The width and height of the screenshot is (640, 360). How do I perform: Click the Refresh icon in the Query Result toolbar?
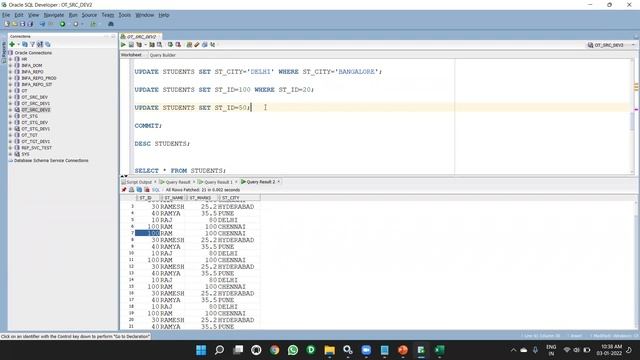[139, 190]
